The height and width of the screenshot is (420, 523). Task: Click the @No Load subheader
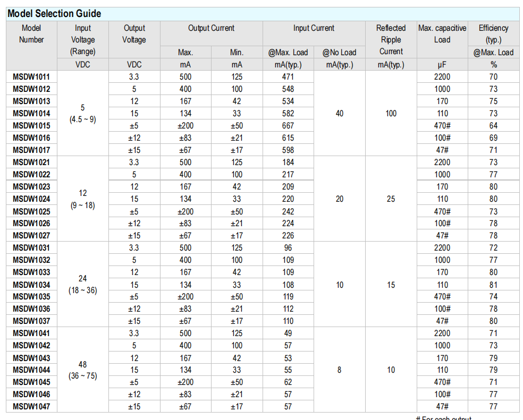(x=340, y=53)
